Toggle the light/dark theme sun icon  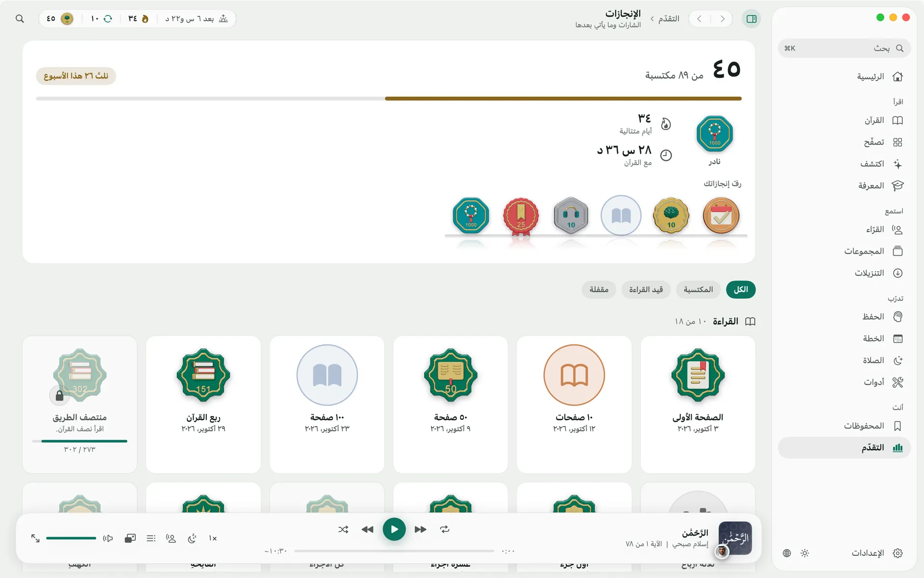tap(805, 553)
